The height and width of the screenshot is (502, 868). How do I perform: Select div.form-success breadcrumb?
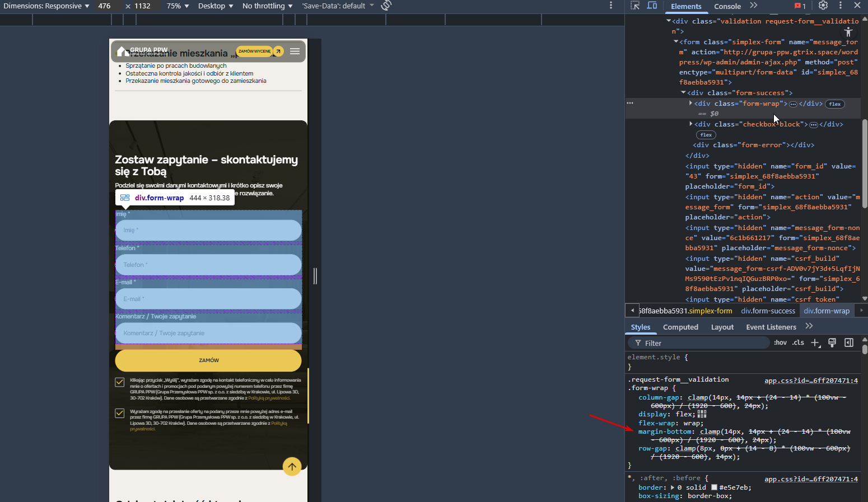[x=768, y=311]
